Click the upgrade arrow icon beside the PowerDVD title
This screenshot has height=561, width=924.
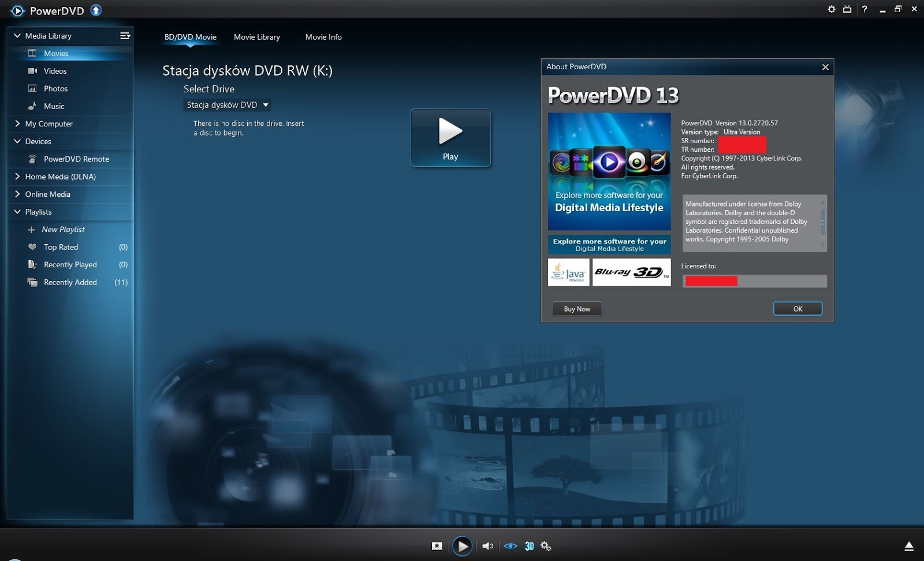(x=96, y=10)
